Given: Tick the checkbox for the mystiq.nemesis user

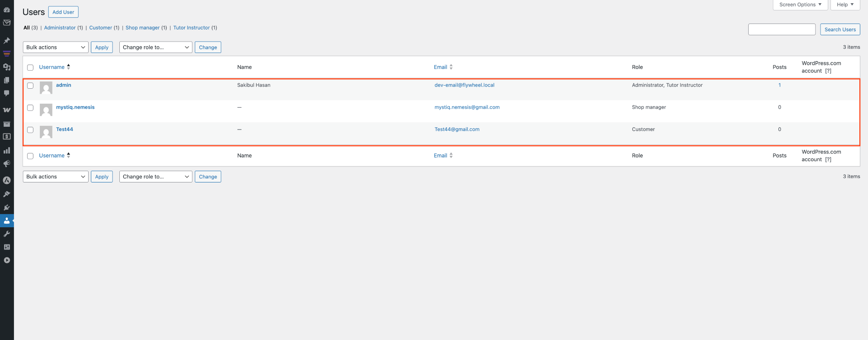Looking at the screenshot, I should [30, 108].
